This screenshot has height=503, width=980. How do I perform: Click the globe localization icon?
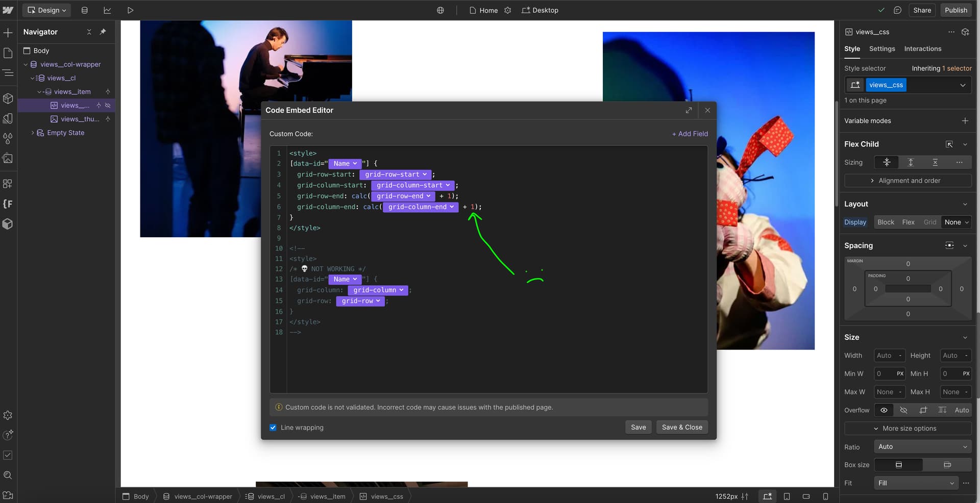440,10
